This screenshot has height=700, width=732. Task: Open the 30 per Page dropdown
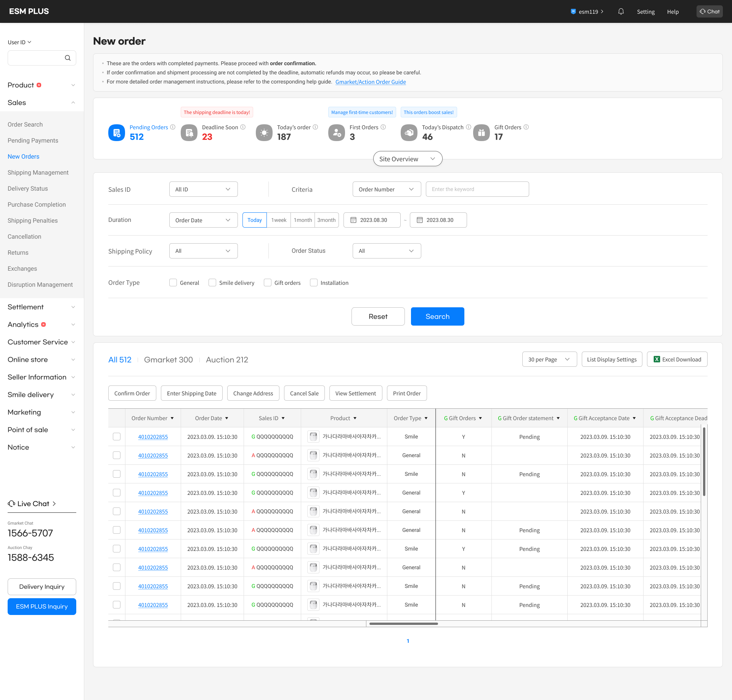click(x=549, y=359)
